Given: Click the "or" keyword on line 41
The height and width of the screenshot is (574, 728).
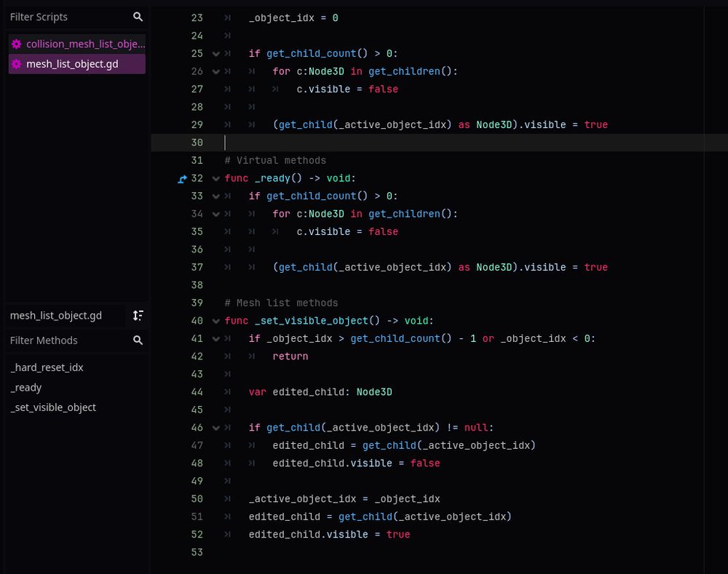Looking at the screenshot, I should [488, 339].
